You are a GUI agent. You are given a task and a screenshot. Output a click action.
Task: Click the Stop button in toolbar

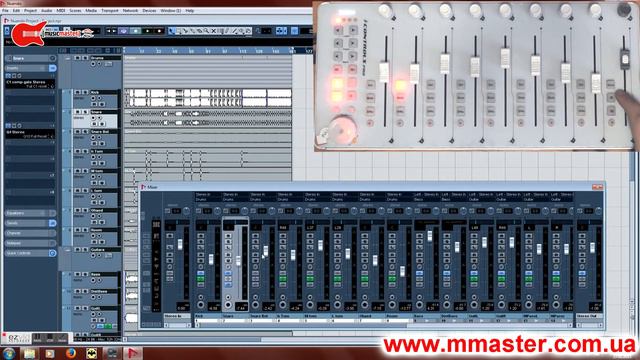coord(136,31)
